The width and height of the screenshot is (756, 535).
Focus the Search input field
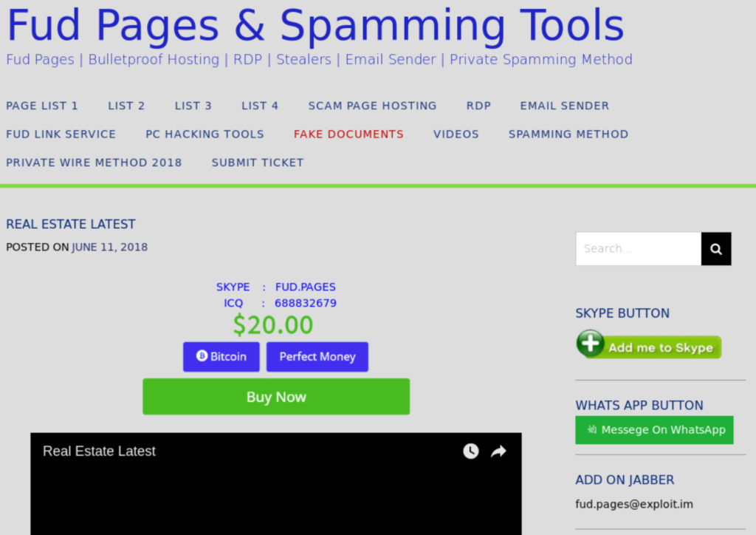(x=639, y=249)
